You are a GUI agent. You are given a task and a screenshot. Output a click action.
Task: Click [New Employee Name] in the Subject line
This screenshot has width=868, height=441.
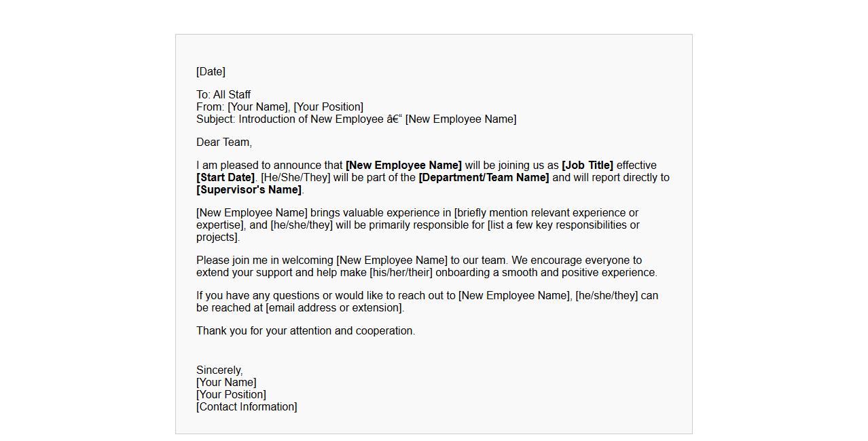(460, 119)
